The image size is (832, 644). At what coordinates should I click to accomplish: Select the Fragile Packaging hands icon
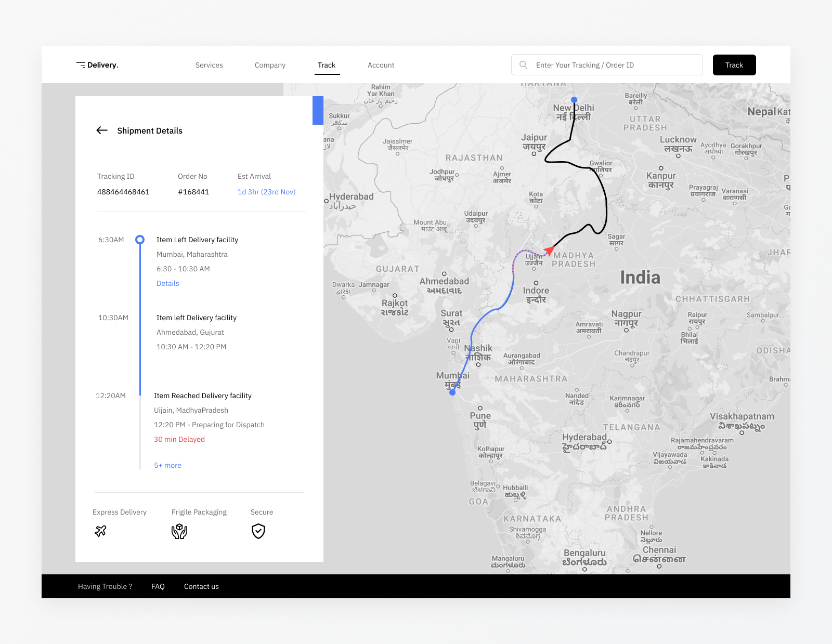[x=179, y=531]
